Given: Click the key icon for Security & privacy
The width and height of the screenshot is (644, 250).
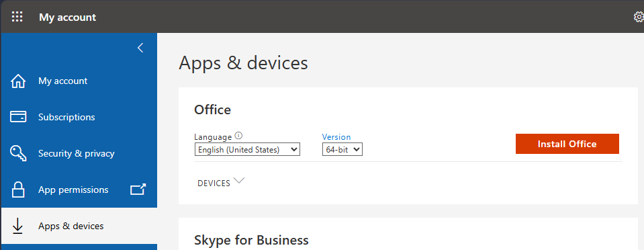Looking at the screenshot, I should (17, 153).
